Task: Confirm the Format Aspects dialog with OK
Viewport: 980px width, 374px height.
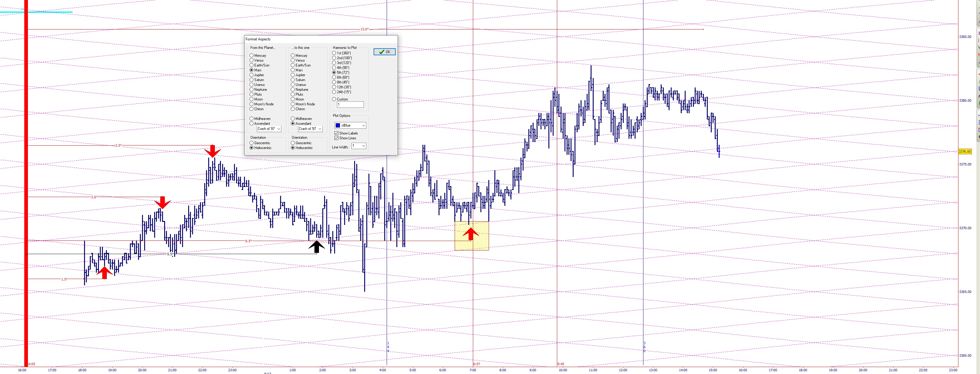Action: [384, 52]
